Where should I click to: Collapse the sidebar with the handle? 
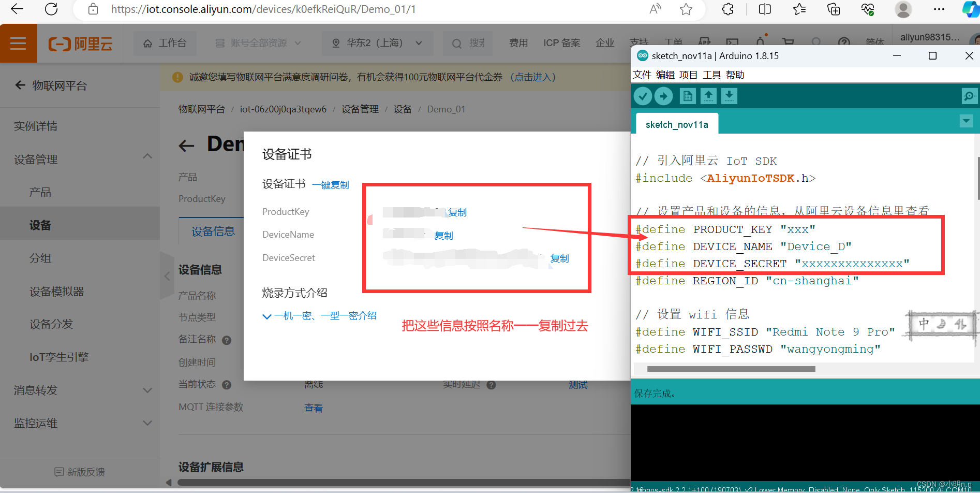[167, 275]
